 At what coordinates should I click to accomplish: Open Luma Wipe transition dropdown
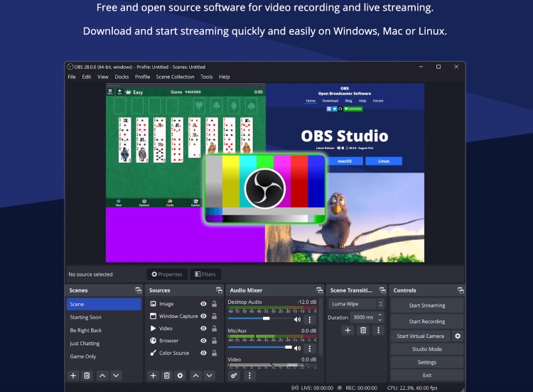click(x=356, y=304)
